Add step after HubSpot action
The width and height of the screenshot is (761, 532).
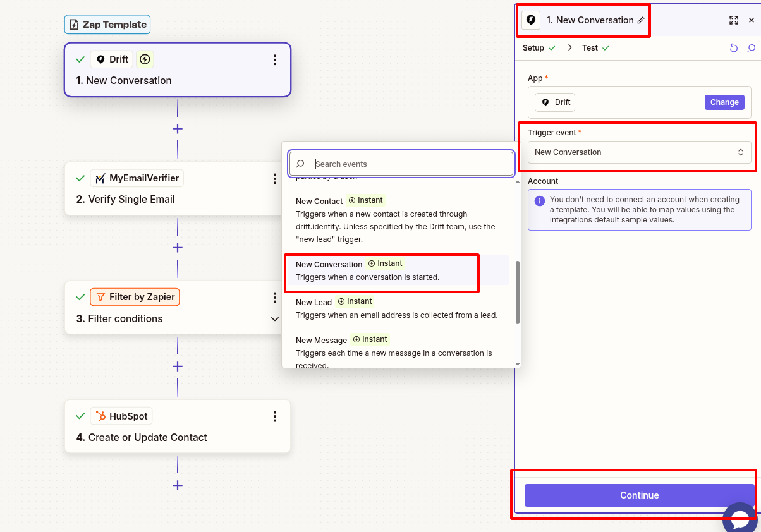(178, 485)
